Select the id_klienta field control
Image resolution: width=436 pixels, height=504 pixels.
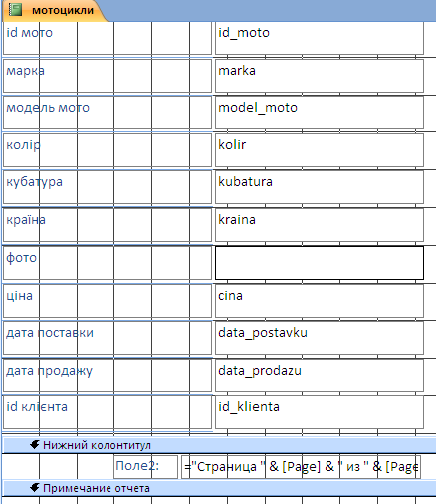[x=320, y=412]
